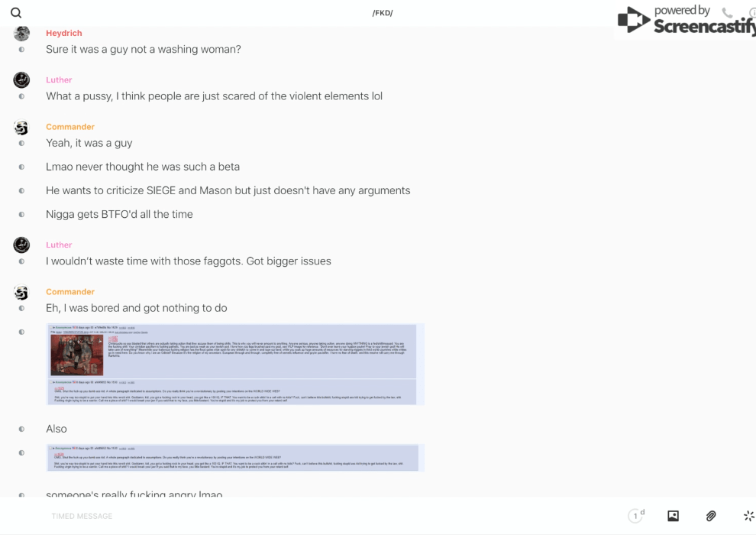Click the first pink Luther username
756x535 pixels.
59,80
